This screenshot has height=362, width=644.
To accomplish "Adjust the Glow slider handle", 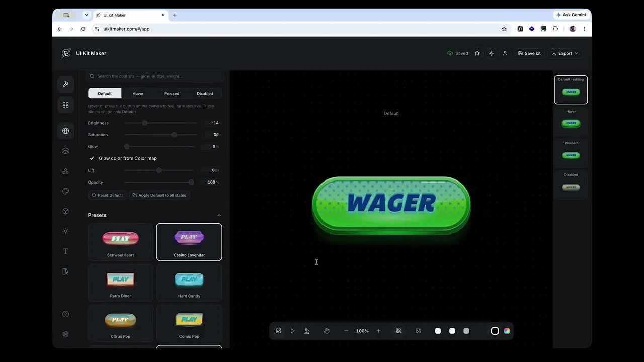I will [127, 146].
